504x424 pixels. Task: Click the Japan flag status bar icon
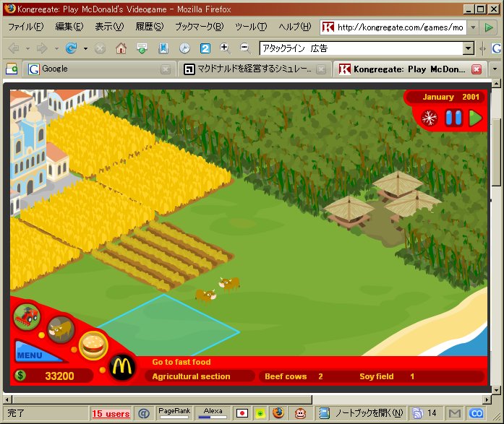coord(242,413)
